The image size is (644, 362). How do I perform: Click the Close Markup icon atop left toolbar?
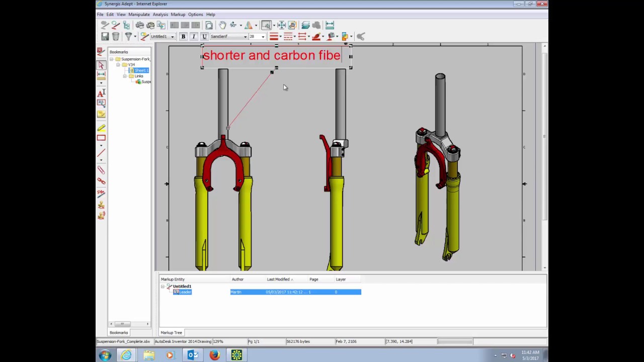click(x=101, y=51)
